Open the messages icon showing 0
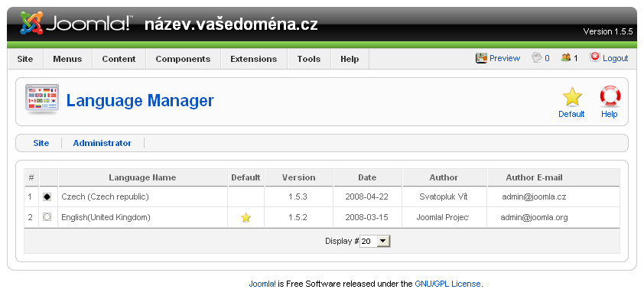644x302 pixels. [536, 57]
